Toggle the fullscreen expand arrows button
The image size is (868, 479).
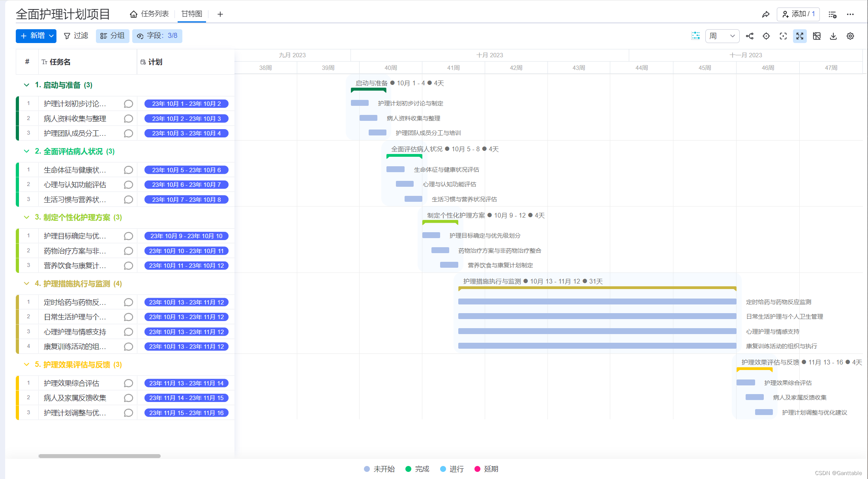[800, 36]
